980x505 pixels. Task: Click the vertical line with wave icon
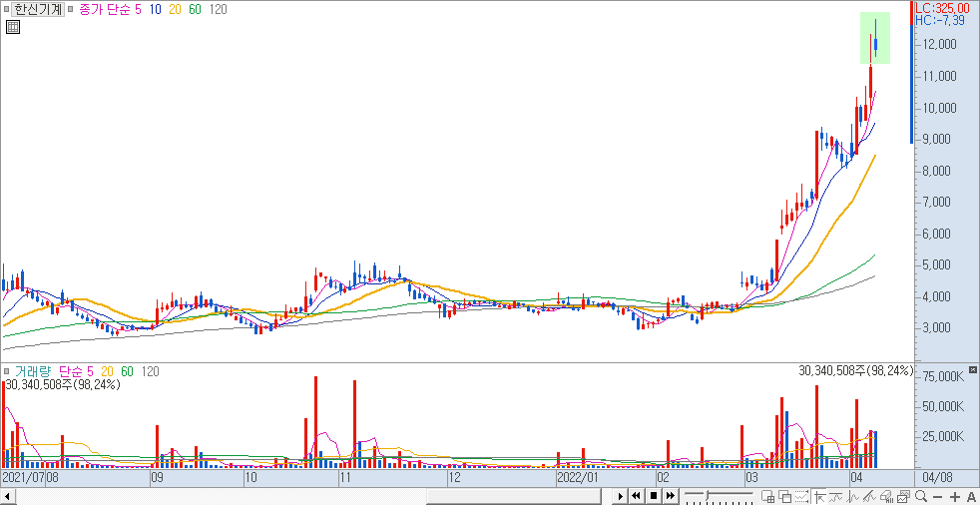[852, 497]
